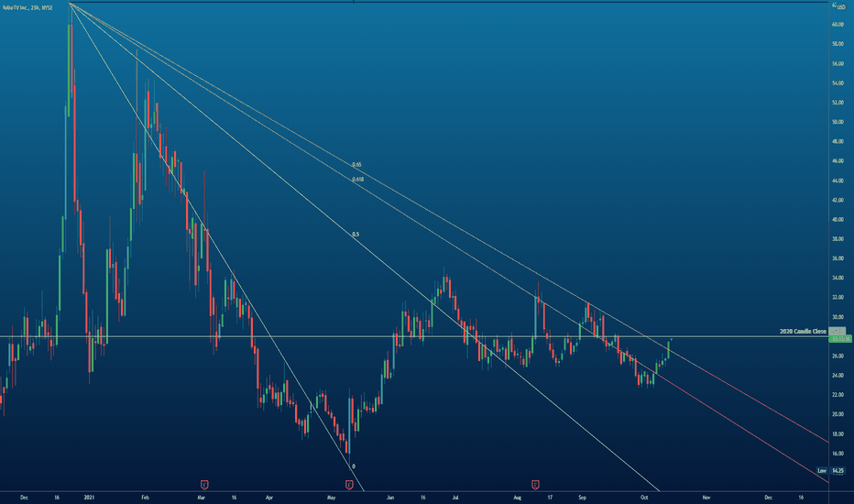Click the Sep label on time axis
This screenshot has width=854, height=504.
click(x=582, y=498)
